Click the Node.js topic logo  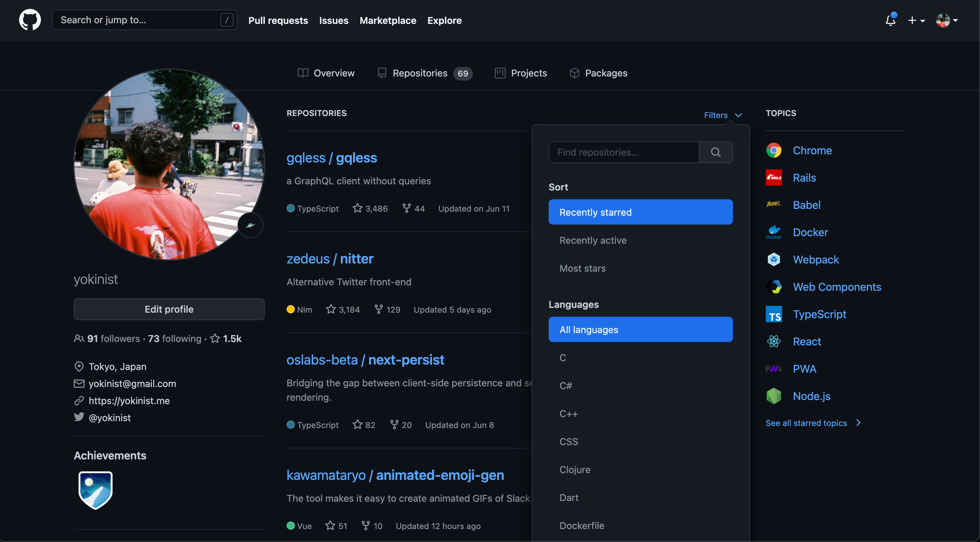pos(774,396)
